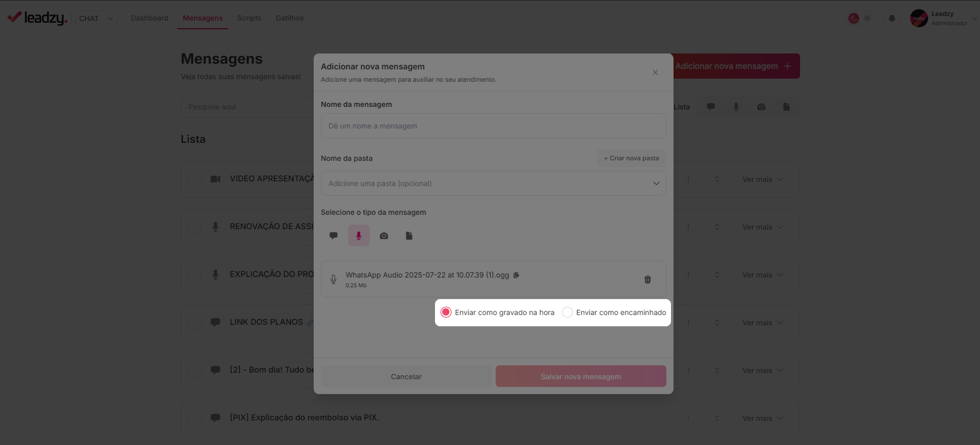
Task: Open the Adicione uma pasta dropdown
Action: pos(494,183)
